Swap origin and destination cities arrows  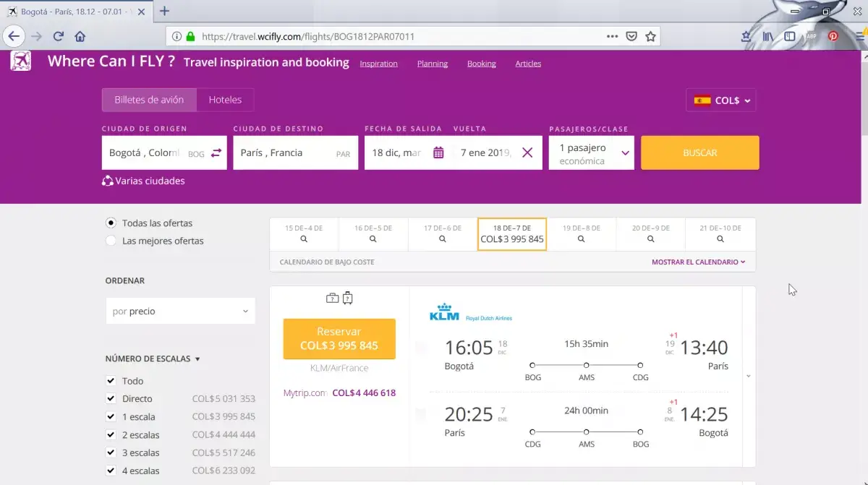click(216, 153)
